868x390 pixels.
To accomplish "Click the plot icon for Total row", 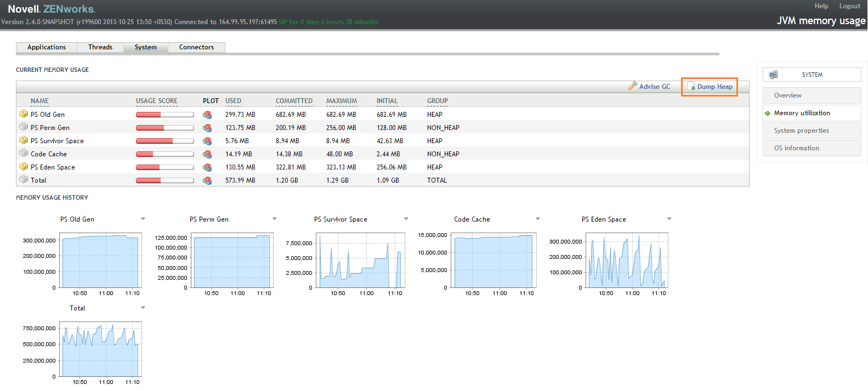I will tap(207, 180).
